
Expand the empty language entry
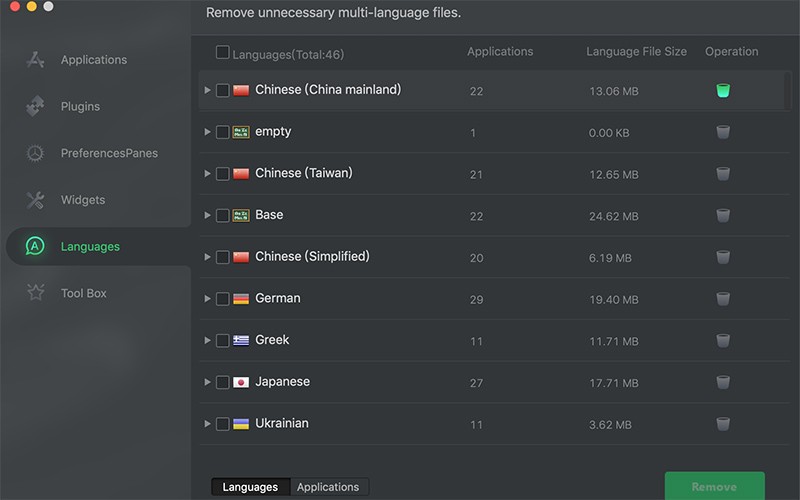click(x=207, y=132)
